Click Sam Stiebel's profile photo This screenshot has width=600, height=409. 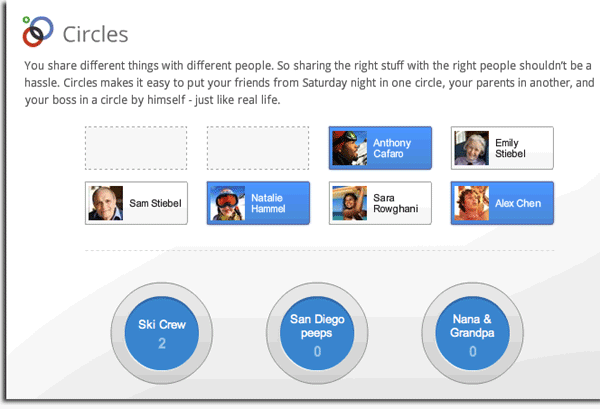coord(106,203)
